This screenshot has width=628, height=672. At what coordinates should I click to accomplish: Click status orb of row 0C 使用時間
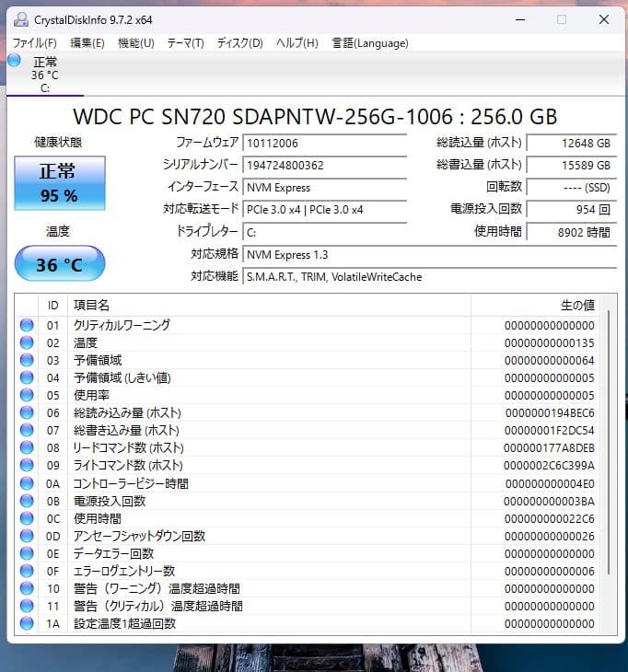(x=27, y=519)
